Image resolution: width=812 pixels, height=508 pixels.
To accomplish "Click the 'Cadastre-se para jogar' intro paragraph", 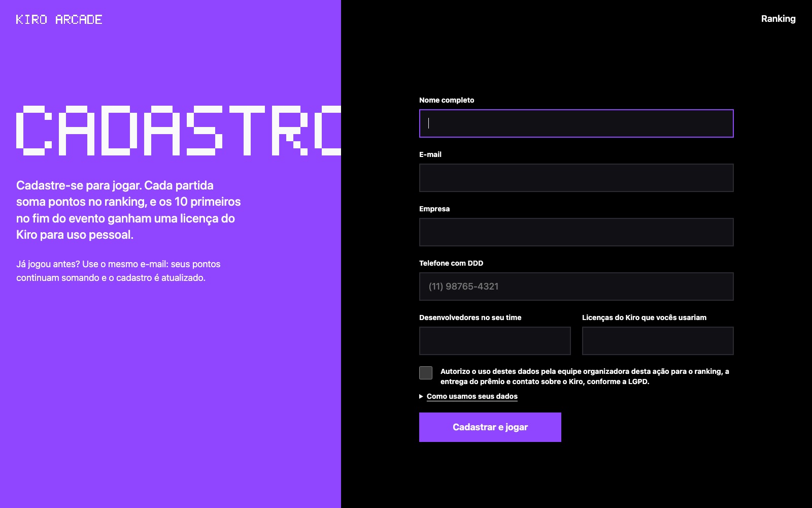I will (x=128, y=210).
